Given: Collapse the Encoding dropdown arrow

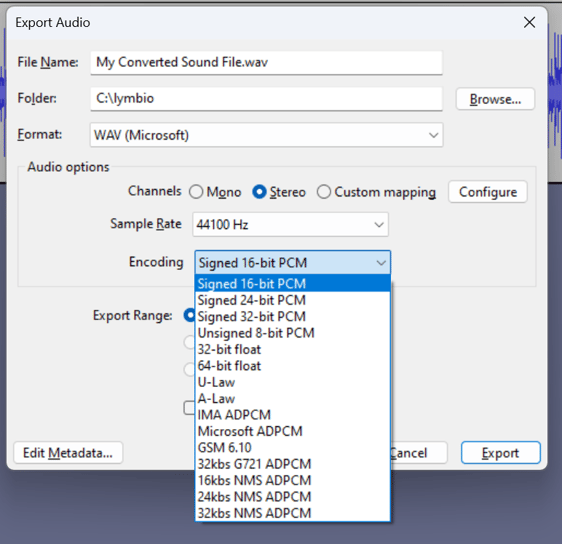Looking at the screenshot, I should [381, 263].
